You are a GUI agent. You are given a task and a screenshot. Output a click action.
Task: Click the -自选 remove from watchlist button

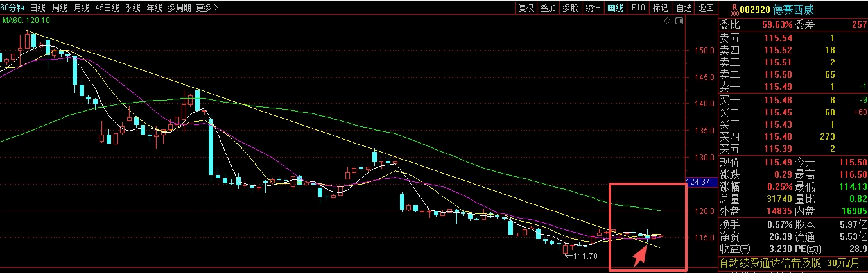[x=682, y=8]
